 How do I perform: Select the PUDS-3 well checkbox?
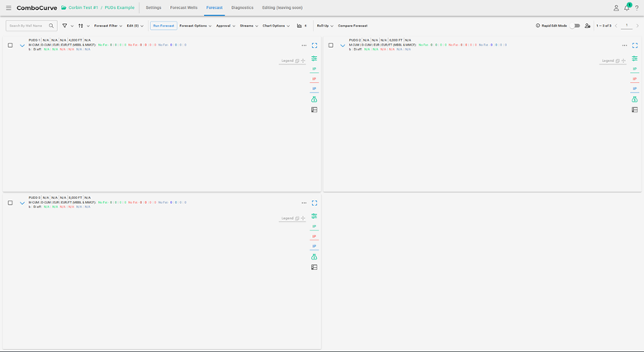(x=11, y=202)
